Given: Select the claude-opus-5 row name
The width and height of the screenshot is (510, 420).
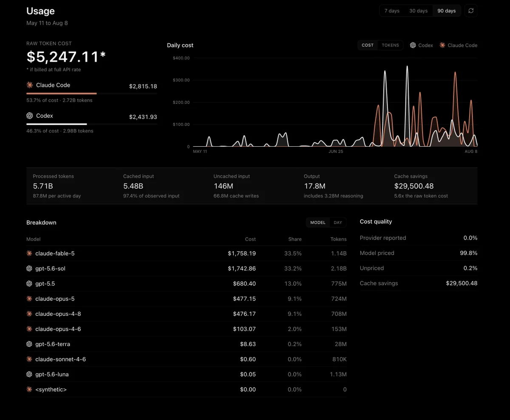Looking at the screenshot, I should pyautogui.click(x=55, y=299).
